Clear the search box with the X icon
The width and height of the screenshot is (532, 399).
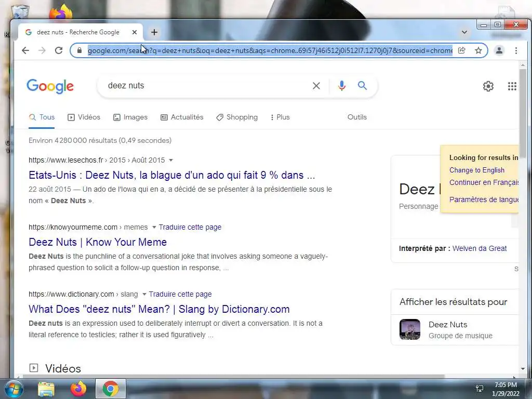pyautogui.click(x=316, y=86)
